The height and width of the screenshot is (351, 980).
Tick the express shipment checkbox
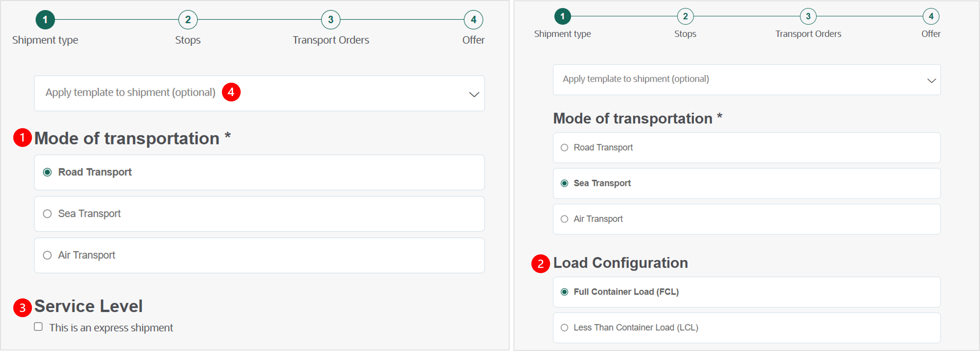coord(38,327)
